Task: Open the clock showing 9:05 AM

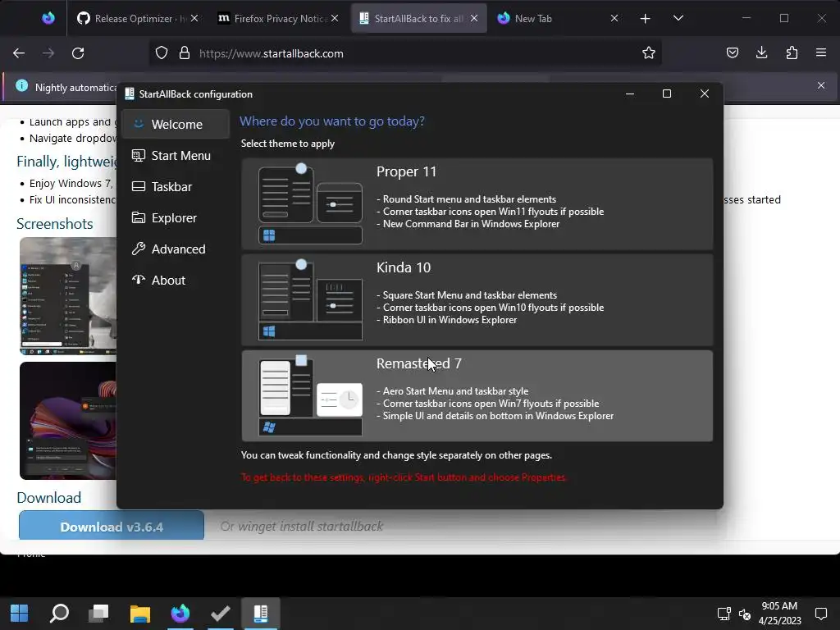Action: pos(779,614)
